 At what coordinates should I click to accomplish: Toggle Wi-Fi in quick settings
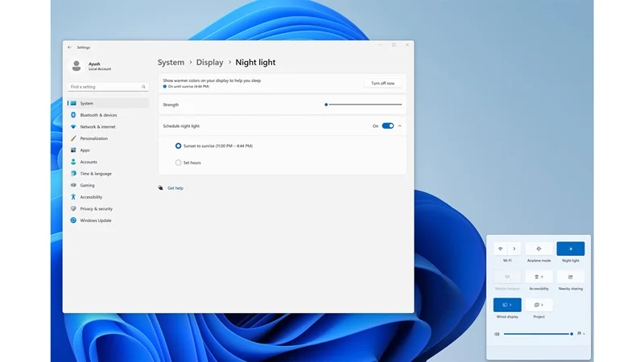(x=500, y=249)
